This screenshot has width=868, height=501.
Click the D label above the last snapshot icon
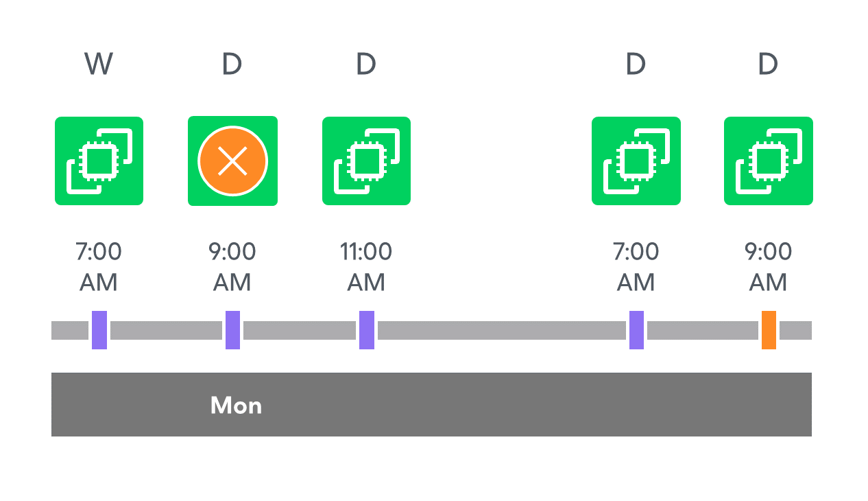[769, 65]
